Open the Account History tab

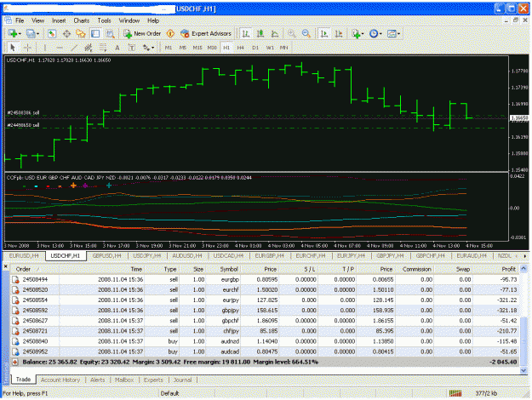[x=60, y=380]
